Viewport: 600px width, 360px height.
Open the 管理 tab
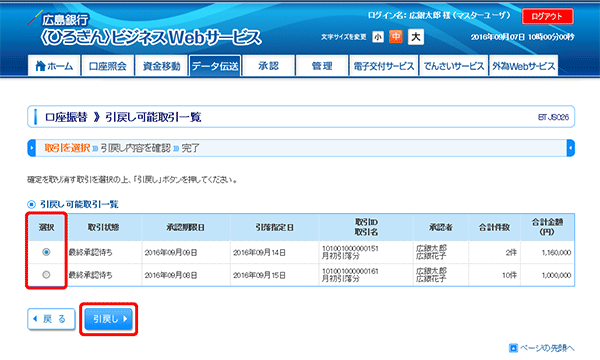pyautogui.click(x=322, y=66)
